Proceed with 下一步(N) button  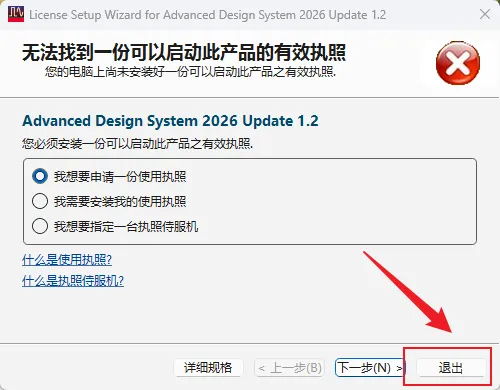click(369, 368)
